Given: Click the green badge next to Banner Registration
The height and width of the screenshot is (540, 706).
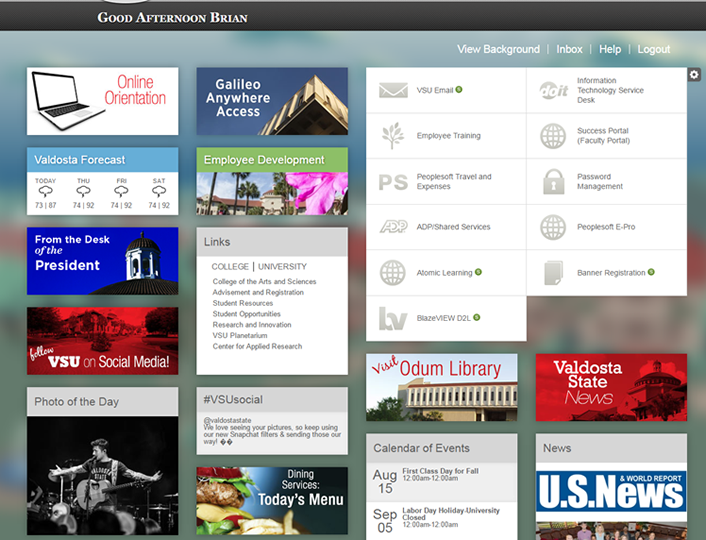Looking at the screenshot, I should click(651, 272).
